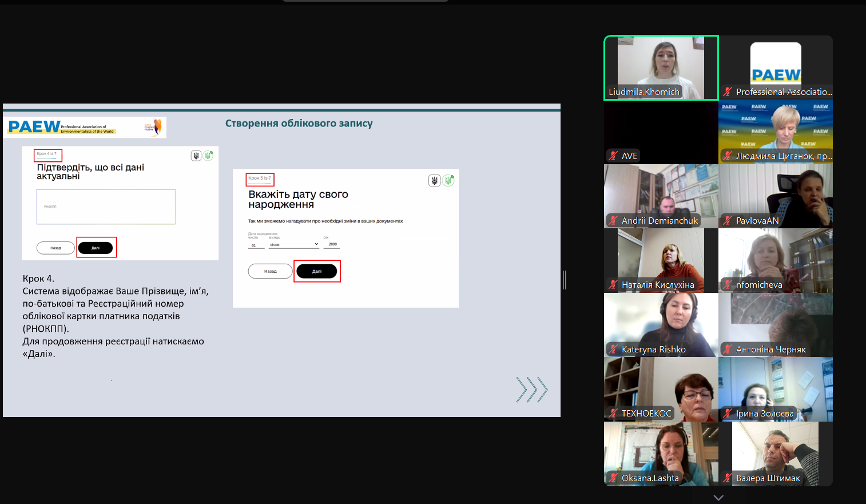Click muted mic icon beside Kateryna Rishko
Image resolution: width=866 pixels, height=504 pixels.
pyautogui.click(x=613, y=349)
